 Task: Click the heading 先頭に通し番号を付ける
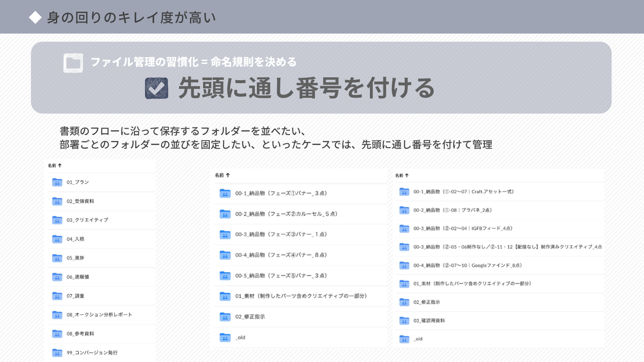306,88
